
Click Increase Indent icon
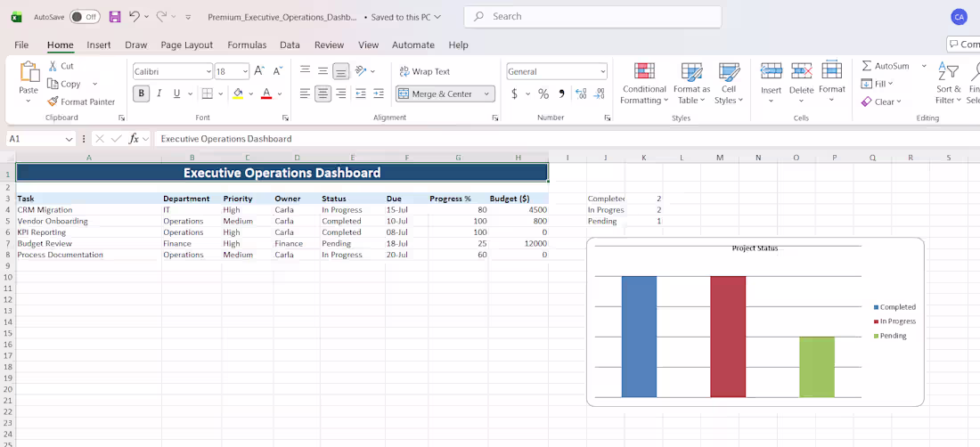click(378, 93)
